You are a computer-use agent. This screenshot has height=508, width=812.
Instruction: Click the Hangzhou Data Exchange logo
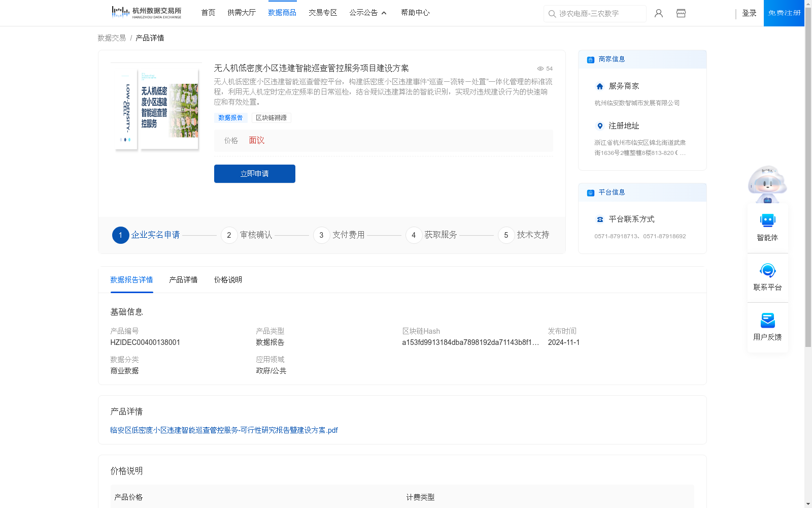(147, 13)
